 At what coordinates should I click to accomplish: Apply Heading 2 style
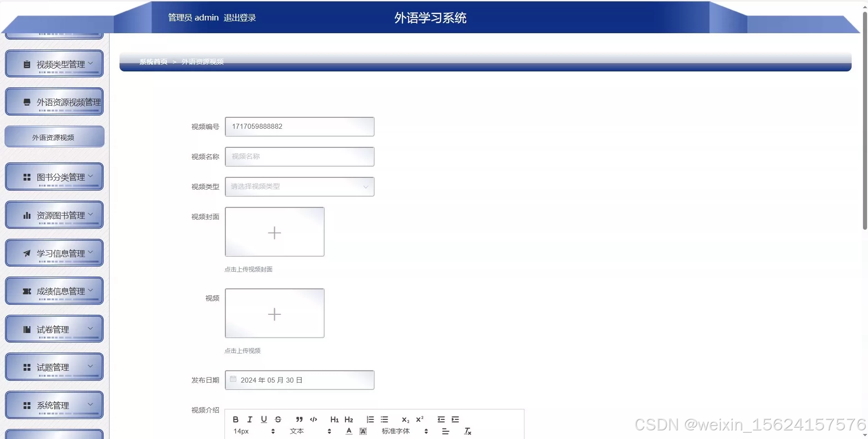coord(349,419)
